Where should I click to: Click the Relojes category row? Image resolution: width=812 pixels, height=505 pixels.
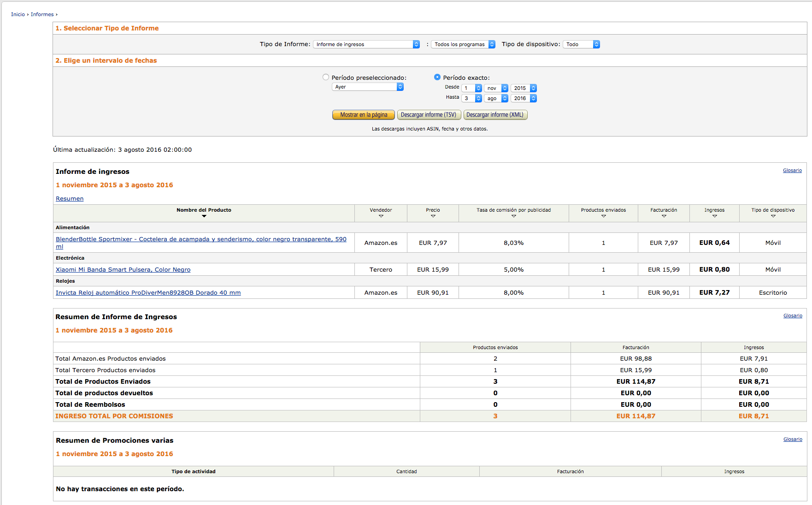430,281
